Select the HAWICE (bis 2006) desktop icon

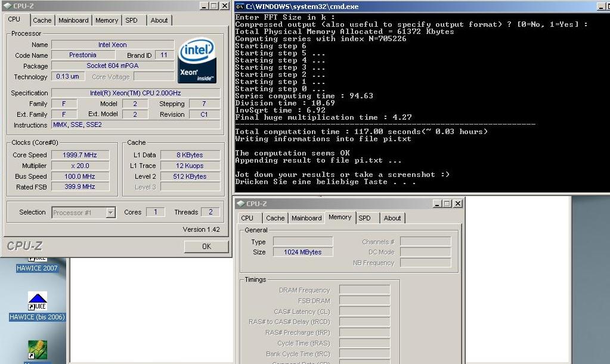(38, 306)
